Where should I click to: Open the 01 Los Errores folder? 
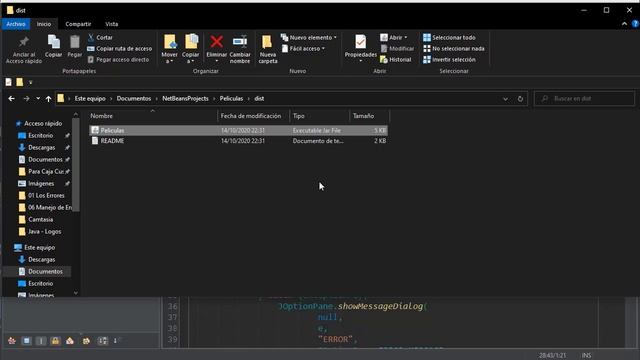(46, 196)
